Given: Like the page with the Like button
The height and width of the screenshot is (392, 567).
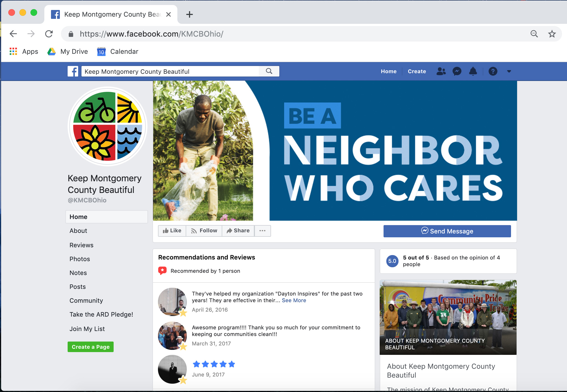Looking at the screenshot, I should pyautogui.click(x=172, y=231).
